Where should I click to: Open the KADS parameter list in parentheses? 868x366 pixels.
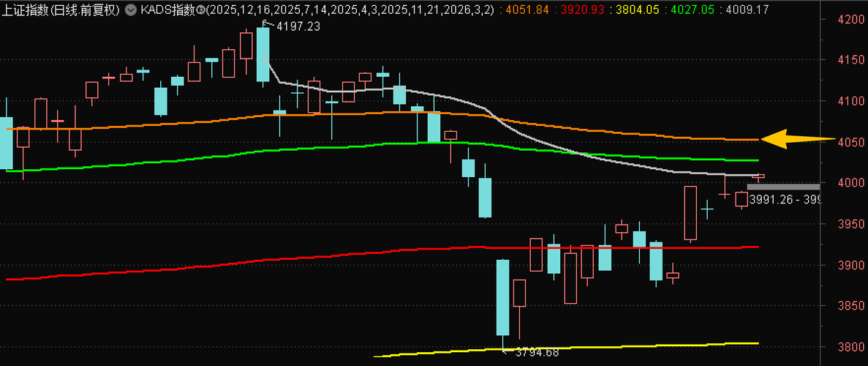point(350,10)
